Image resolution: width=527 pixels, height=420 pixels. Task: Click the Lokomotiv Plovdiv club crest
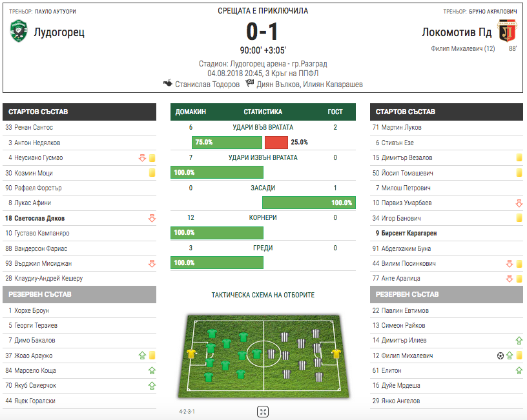[507, 30]
